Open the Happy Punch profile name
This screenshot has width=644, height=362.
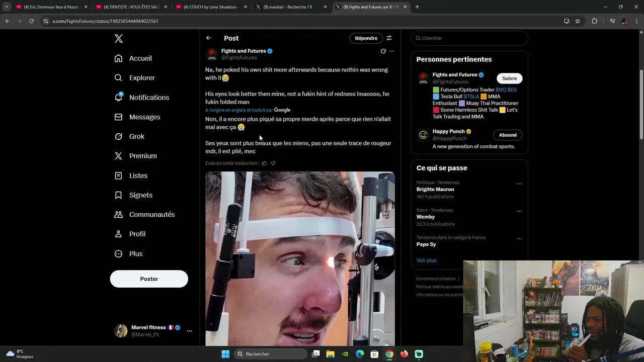pyautogui.click(x=448, y=132)
